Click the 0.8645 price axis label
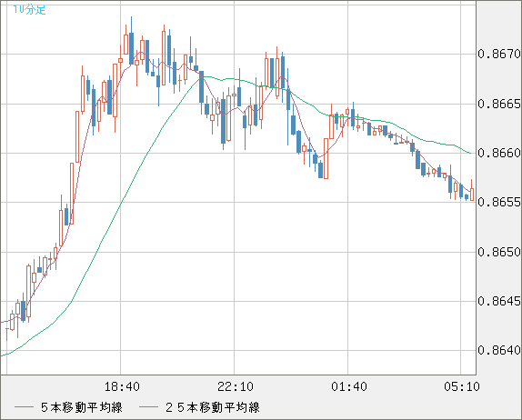Image resolution: width=522 pixels, height=420 pixels. 499,301
